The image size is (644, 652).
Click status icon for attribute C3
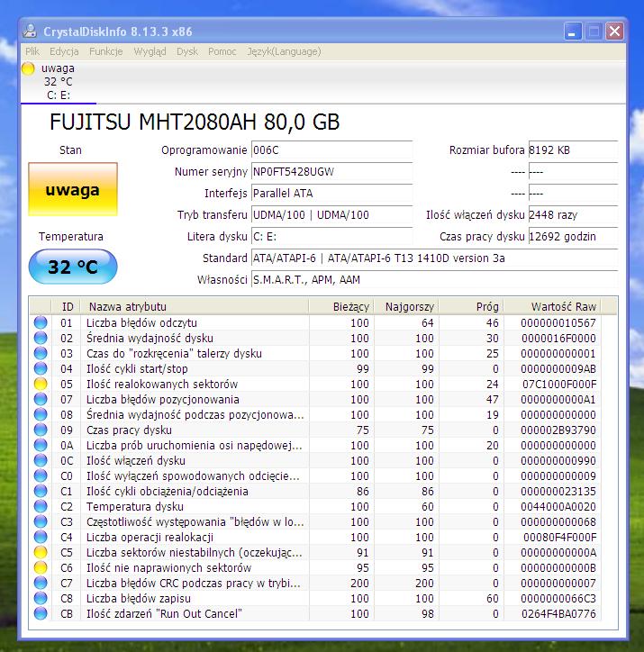point(41,521)
